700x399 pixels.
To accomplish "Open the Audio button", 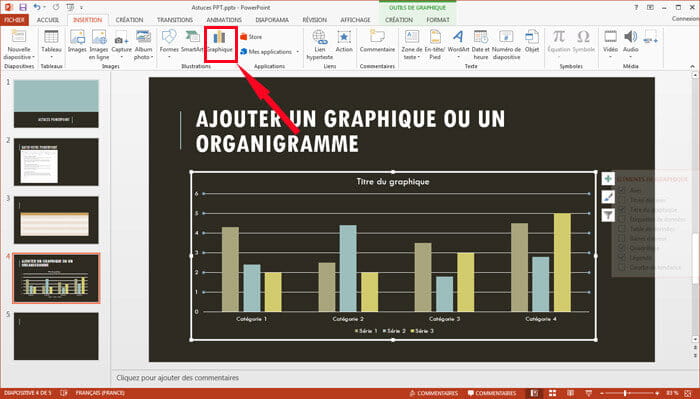I will point(630,45).
